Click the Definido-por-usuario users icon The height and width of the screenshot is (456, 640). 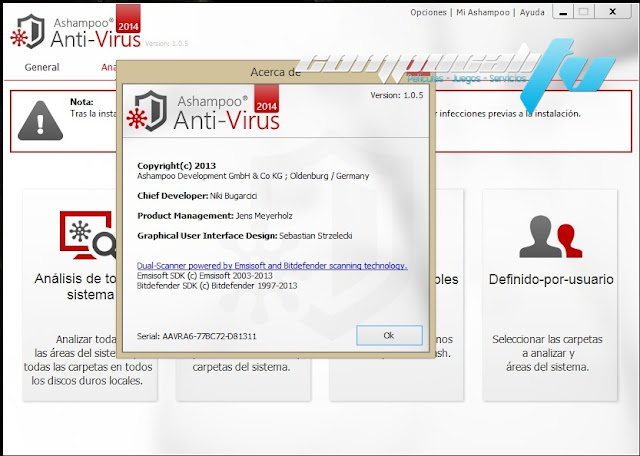coord(550,236)
